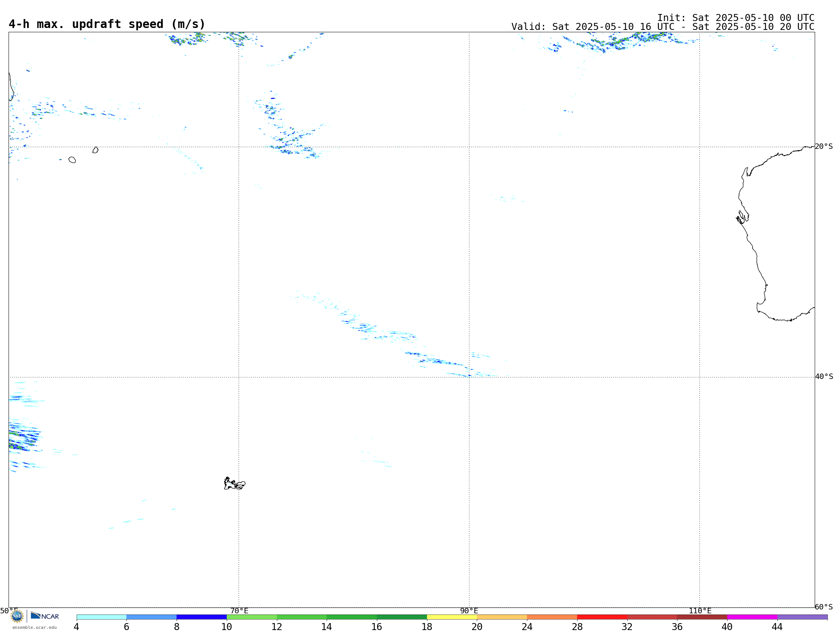Click the colorbar tick label 44
This screenshot has height=632, width=840.
[777, 627]
